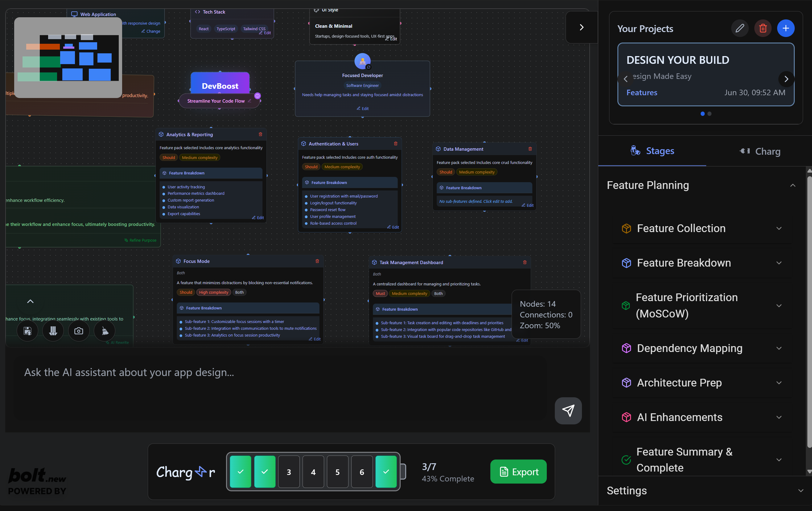812x511 pixels.
Task: Click the broom clear canvas icon
Action: coord(105,331)
